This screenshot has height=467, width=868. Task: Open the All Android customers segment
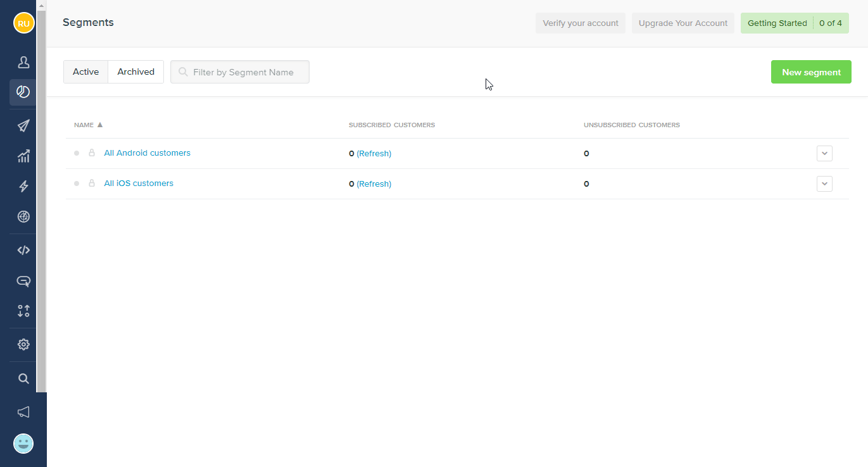pyautogui.click(x=147, y=153)
